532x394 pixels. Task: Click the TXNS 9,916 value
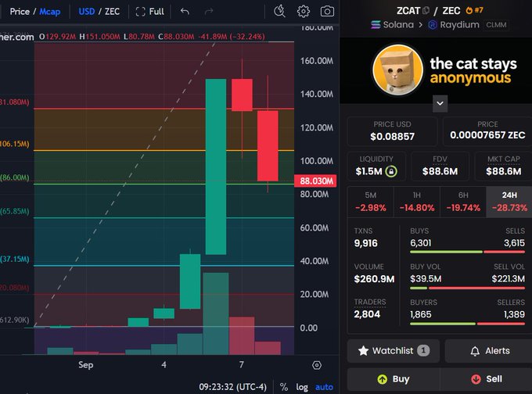[x=366, y=243]
